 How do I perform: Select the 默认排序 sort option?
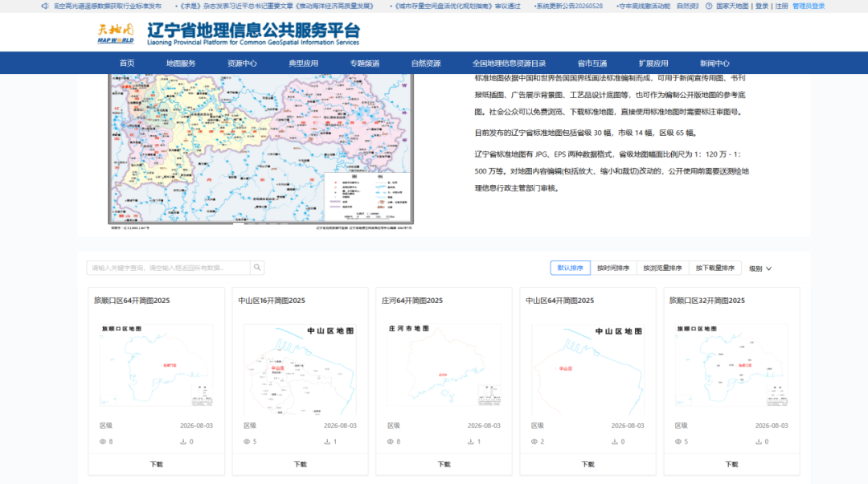[x=570, y=268]
